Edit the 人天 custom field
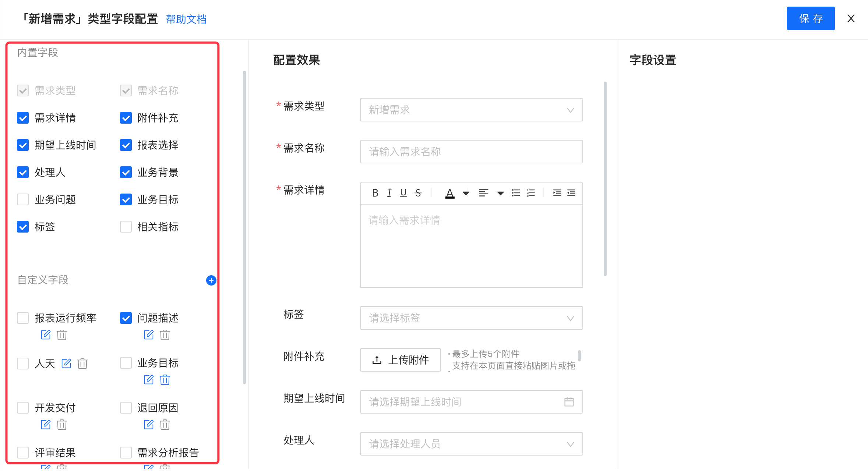This screenshot has width=868, height=471. coord(66,364)
